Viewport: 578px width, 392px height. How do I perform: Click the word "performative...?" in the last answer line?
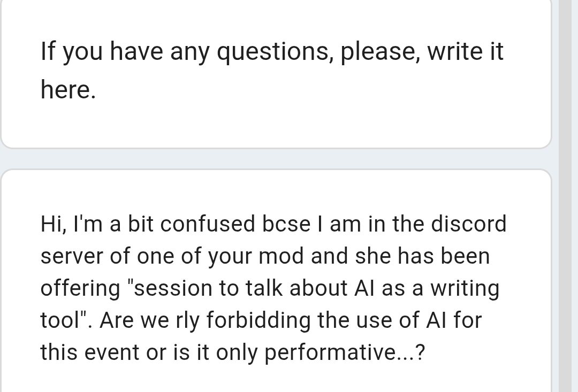pos(345,352)
